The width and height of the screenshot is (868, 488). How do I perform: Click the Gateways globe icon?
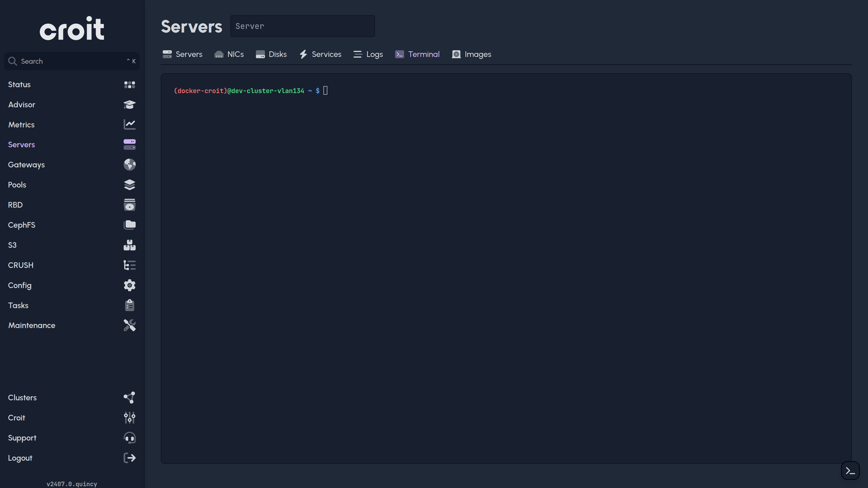(x=129, y=165)
